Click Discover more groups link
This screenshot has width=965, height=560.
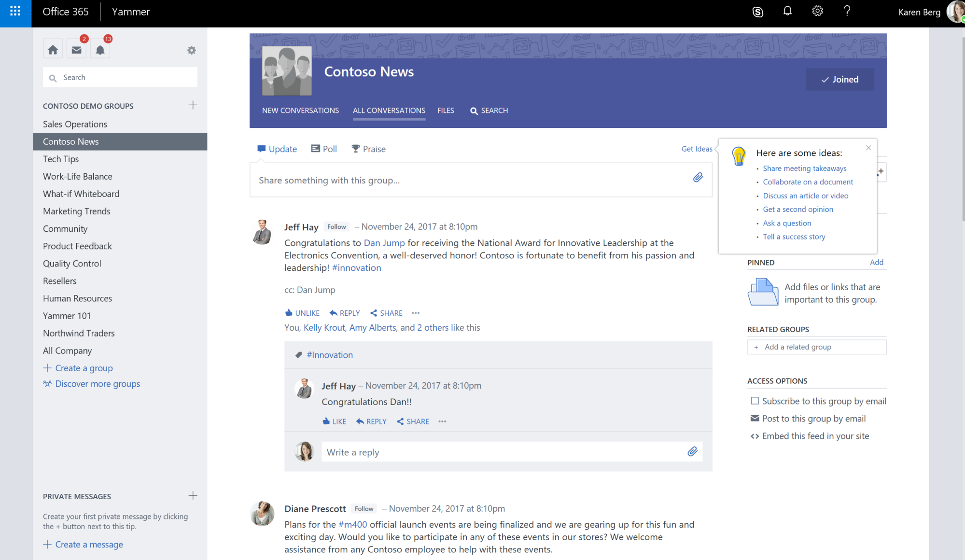click(92, 384)
